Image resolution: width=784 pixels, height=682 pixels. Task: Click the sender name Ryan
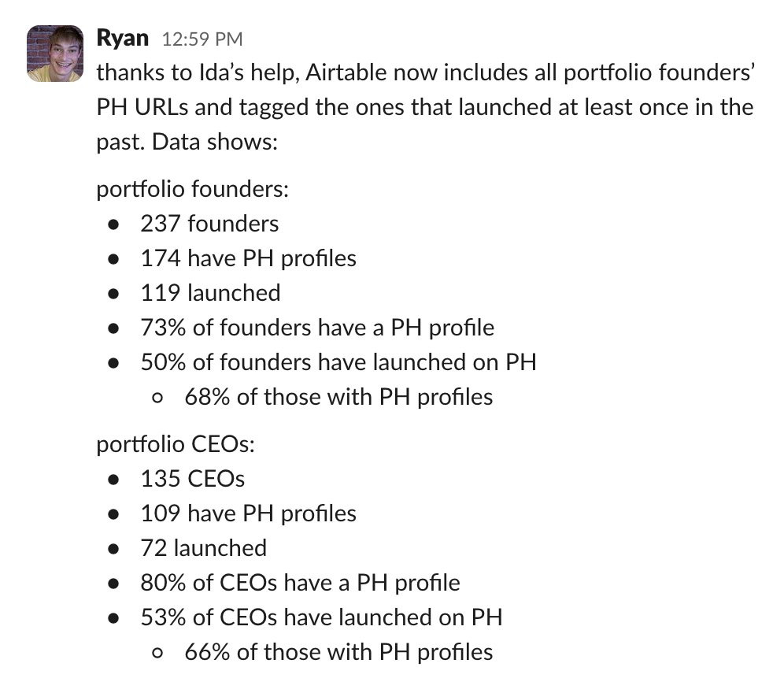tap(123, 38)
